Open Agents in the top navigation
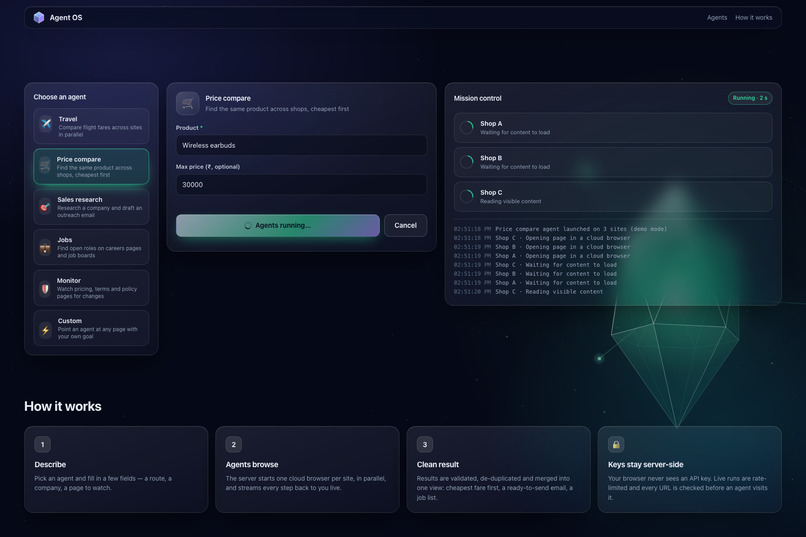Viewport: 806px width, 537px height. tap(717, 17)
